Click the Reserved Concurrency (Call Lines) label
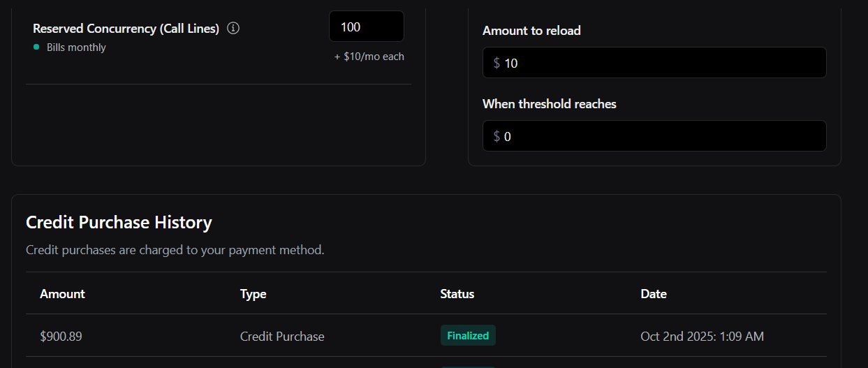Viewport: 868px width, 368px height. 126,29
